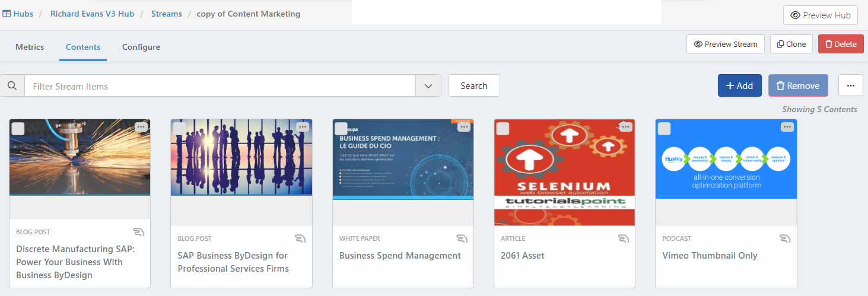Open the Hushly conversion platform thumbnail
868x296 pixels.
coord(726,159)
